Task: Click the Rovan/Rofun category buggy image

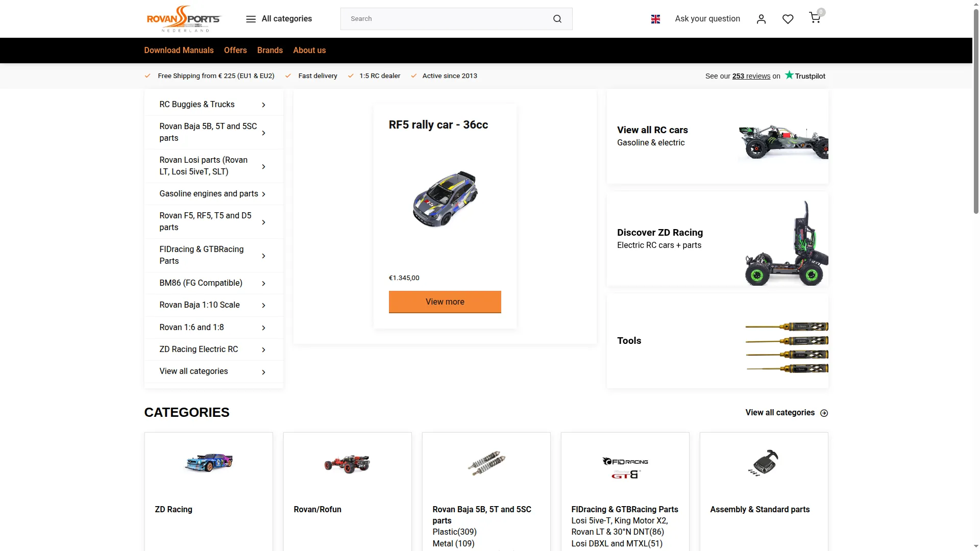Action: [347, 464]
